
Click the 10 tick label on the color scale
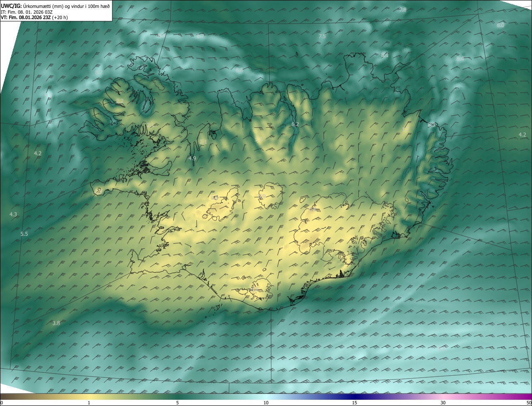pos(266,403)
